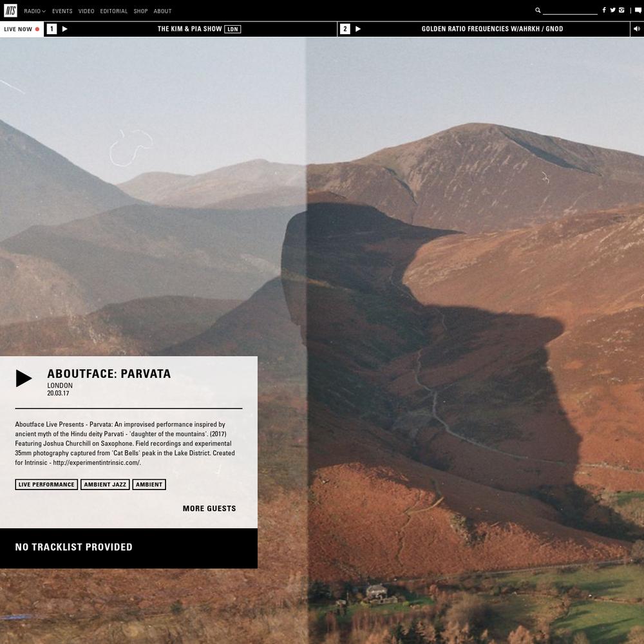Open Golden Ratio Frequencies show title
The height and width of the screenshot is (644, 644).
coord(492,29)
